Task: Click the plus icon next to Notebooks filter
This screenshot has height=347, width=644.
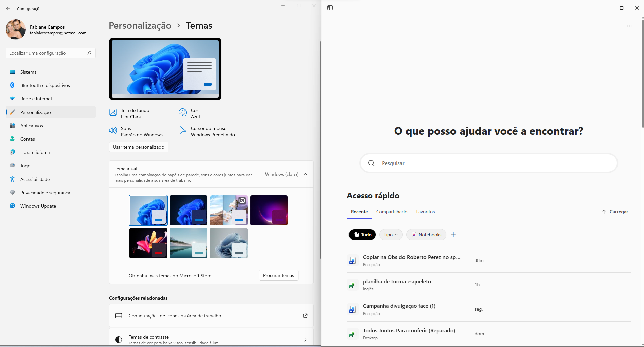Action: click(x=453, y=234)
